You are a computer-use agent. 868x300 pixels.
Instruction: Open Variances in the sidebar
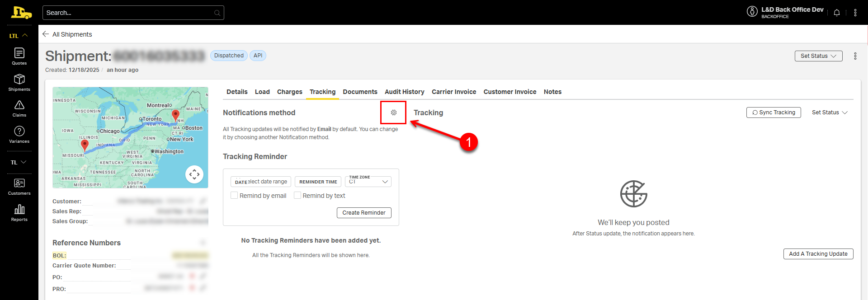click(19, 135)
